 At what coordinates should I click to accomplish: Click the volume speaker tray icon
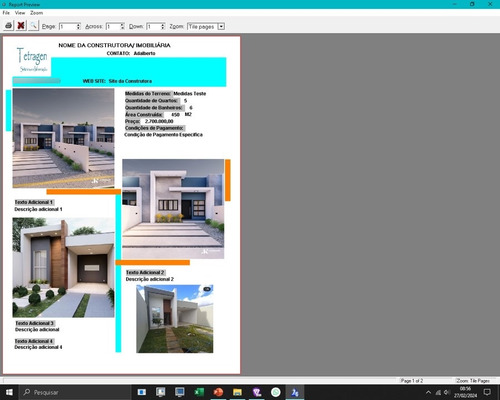click(447, 392)
